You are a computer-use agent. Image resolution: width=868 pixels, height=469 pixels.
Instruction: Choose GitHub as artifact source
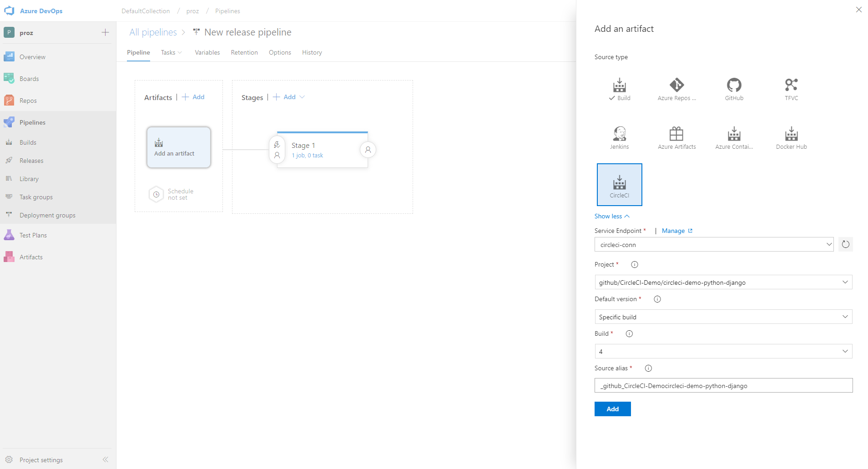coord(734,89)
